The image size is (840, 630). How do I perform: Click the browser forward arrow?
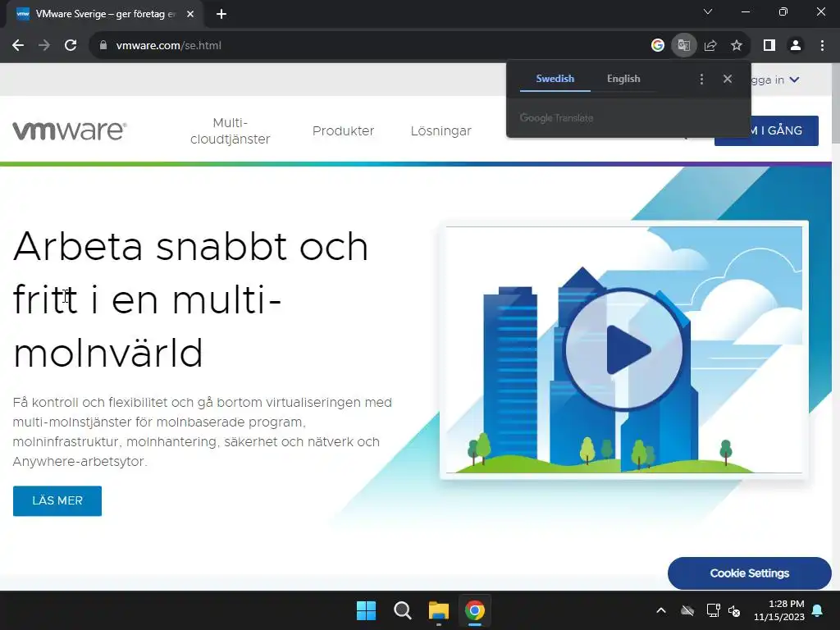(x=44, y=46)
